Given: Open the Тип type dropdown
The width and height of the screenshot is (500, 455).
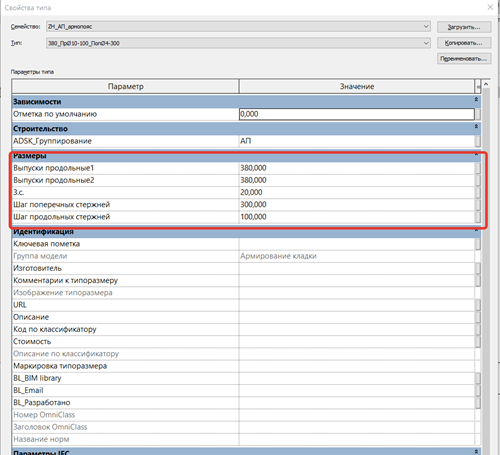Looking at the screenshot, I should [x=238, y=43].
